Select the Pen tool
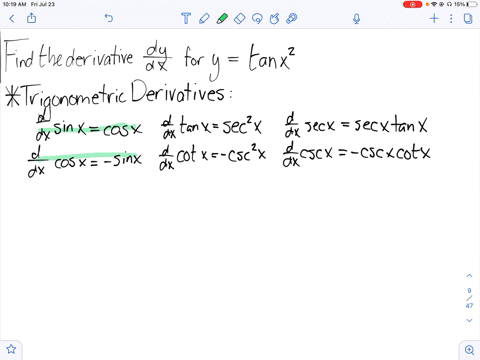This screenshot has height=360, width=480. (x=204, y=18)
